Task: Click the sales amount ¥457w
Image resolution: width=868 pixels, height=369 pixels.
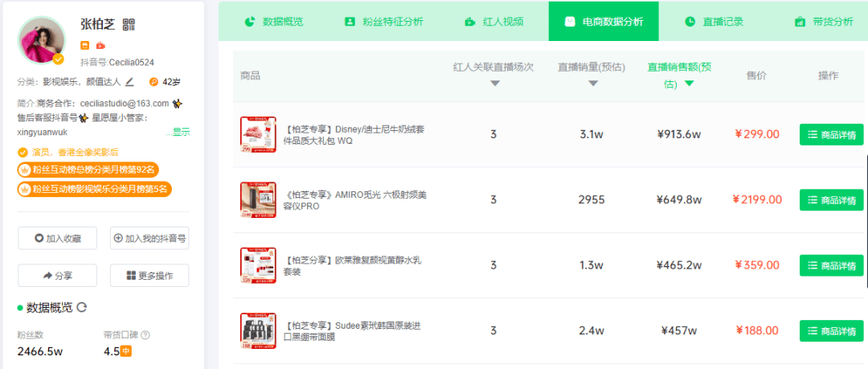Action: (x=679, y=330)
